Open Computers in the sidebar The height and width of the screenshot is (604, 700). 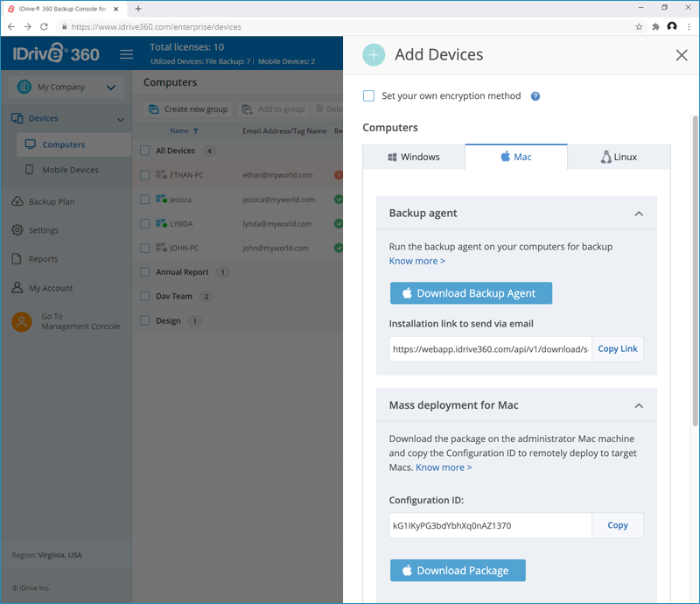(73, 144)
